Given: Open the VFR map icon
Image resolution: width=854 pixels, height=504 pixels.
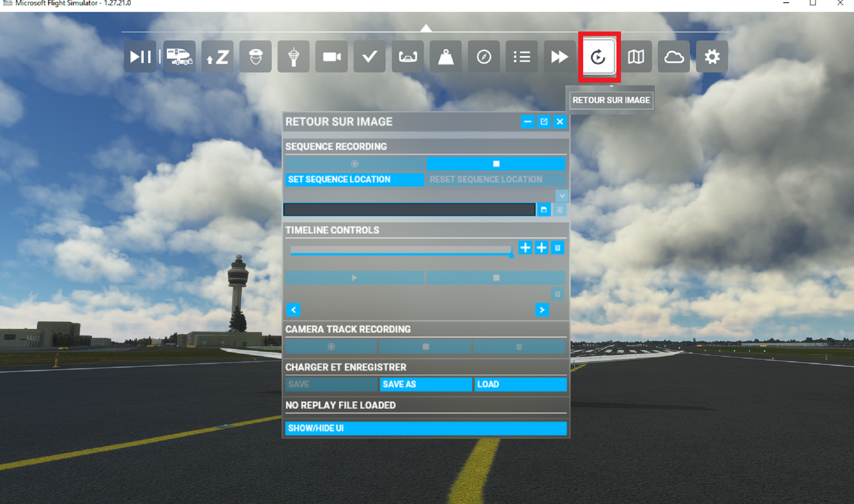Looking at the screenshot, I should click(636, 56).
